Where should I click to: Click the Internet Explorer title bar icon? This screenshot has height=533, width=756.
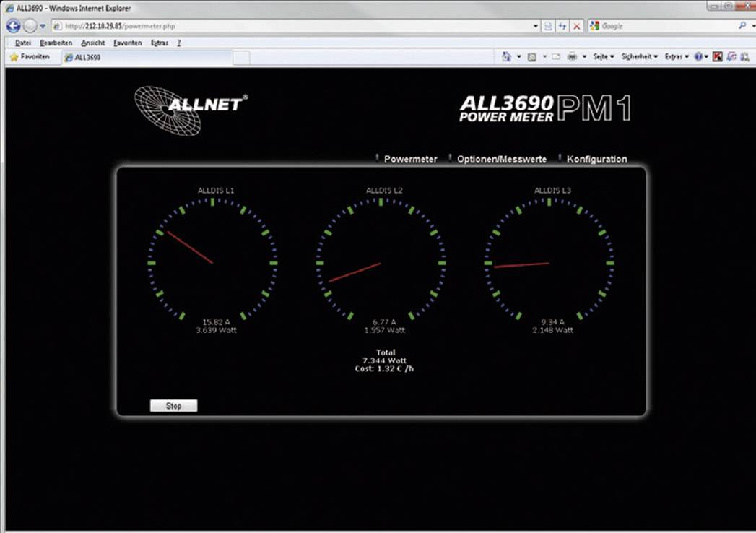pos(9,8)
